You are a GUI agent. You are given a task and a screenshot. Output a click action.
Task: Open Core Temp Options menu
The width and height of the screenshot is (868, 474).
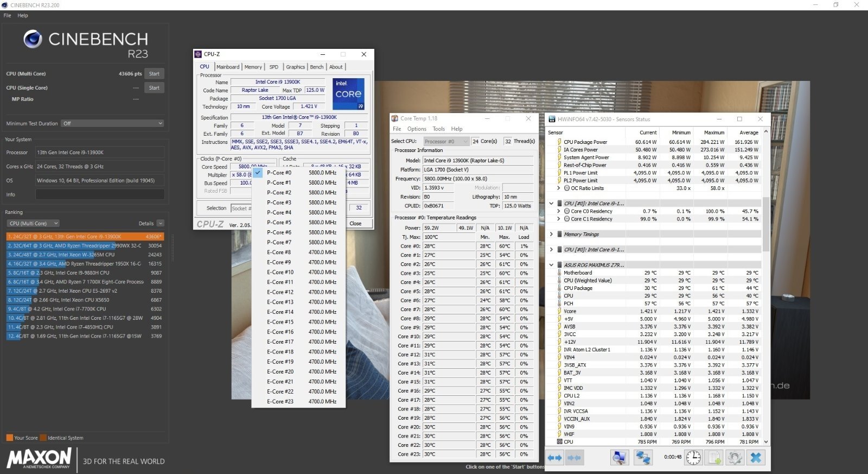tap(417, 129)
